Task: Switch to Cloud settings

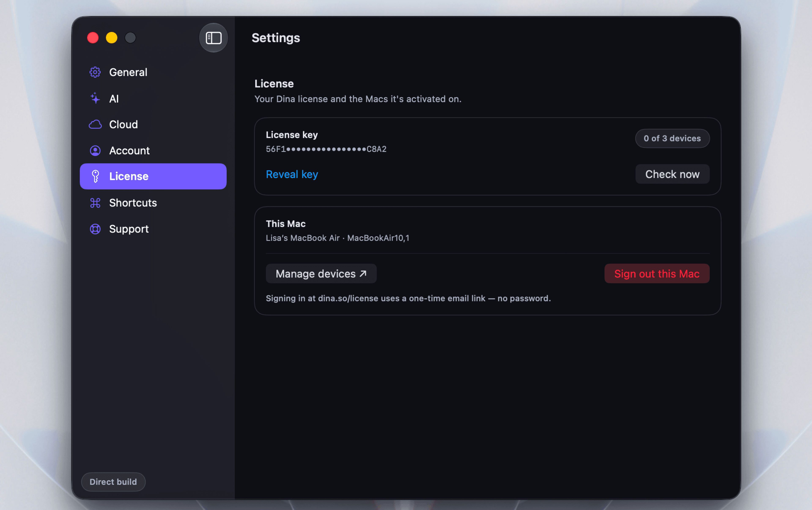Action: (x=153, y=124)
